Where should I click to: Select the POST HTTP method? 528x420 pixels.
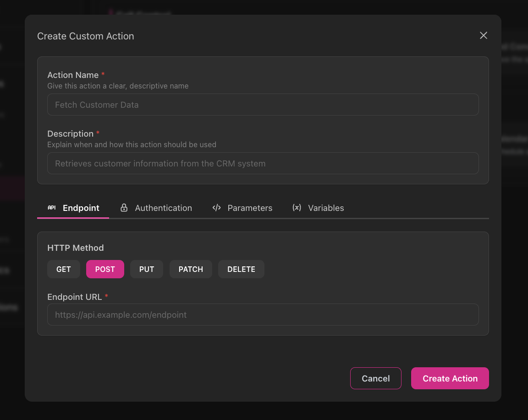tap(105, 269)
